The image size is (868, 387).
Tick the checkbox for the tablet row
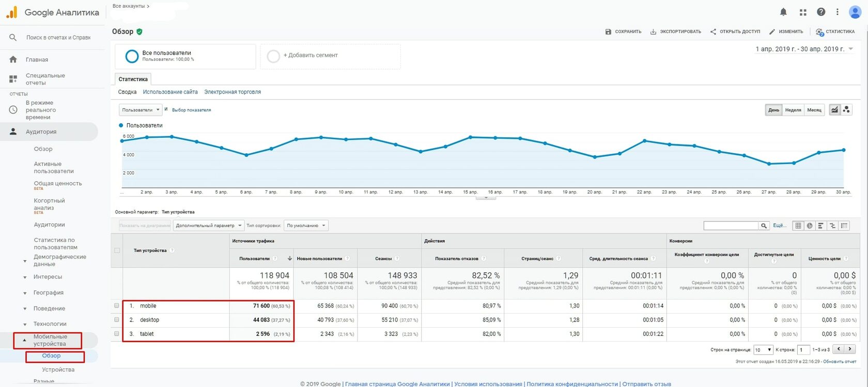pyautogui.click(x=117, y=333)
